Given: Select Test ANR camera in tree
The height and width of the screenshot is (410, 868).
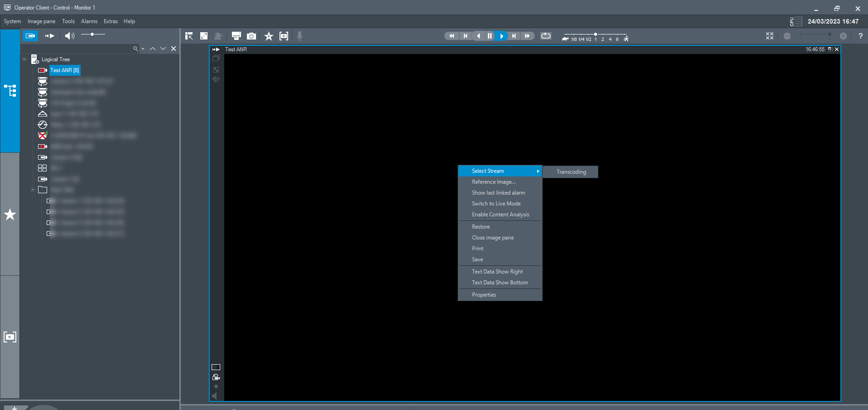Looking at the screenshot, I should [x=64, y=70].
